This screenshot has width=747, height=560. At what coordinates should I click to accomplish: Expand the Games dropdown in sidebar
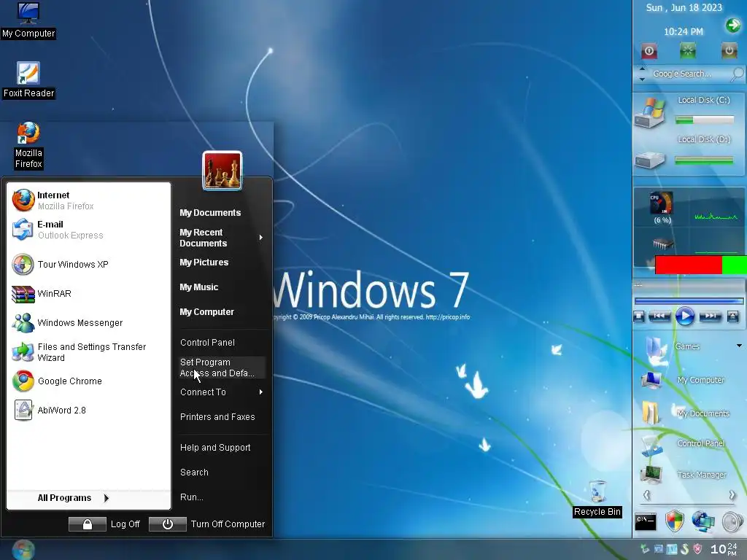(739, 346)
